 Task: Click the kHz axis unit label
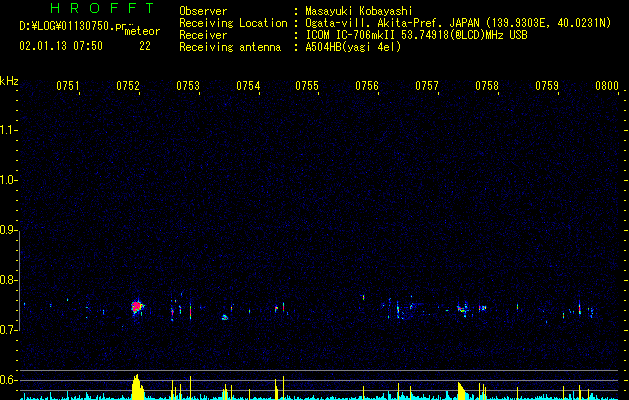click(9, 81)
